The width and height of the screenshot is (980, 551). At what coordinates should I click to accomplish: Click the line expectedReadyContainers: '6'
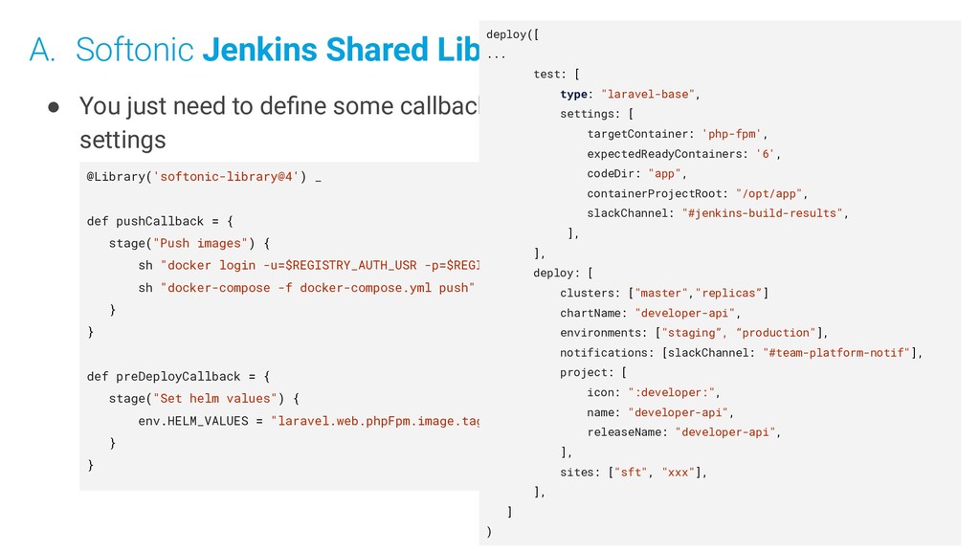tap(683, 154)
